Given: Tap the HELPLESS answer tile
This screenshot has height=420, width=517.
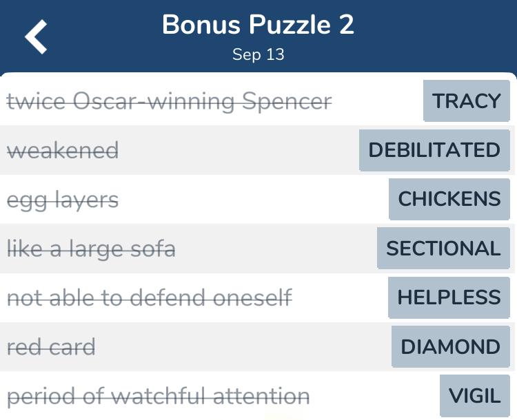Looking at the screenshot, I should click(449, 297).
